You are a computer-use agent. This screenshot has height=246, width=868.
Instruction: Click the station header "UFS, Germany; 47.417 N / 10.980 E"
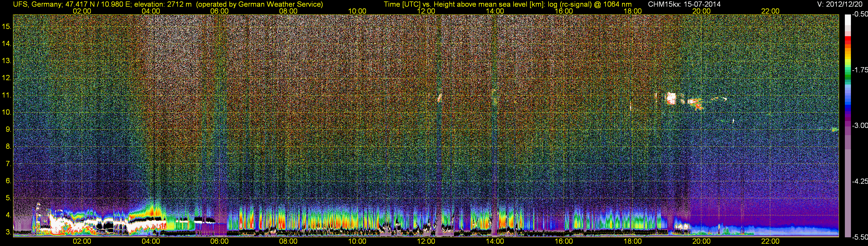(72, 4)
